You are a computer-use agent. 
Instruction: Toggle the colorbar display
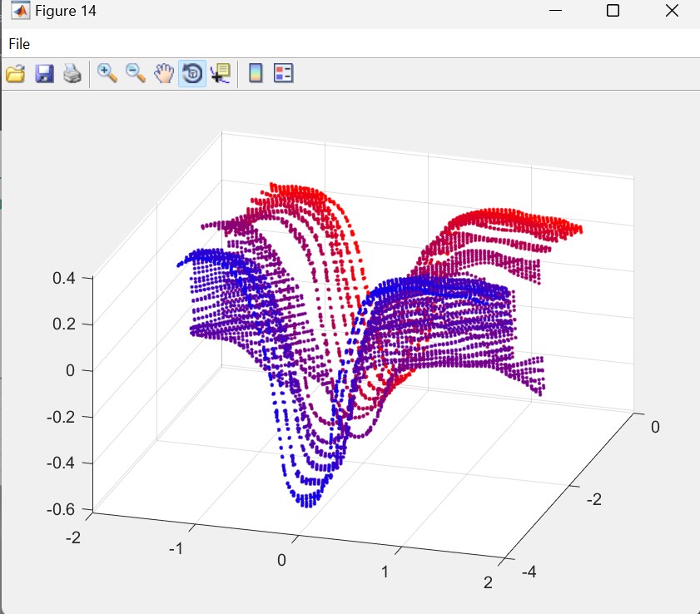256,74
